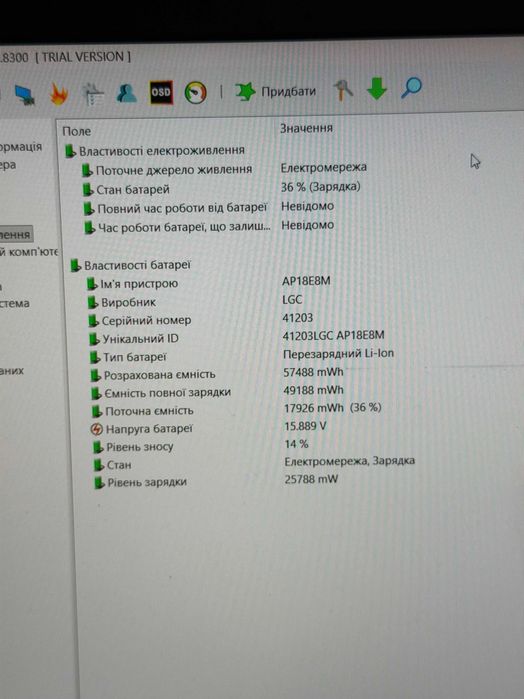Click the lightning icon beside Напруга батареї
The image size is (524, 699).
(x=96, y=429)
